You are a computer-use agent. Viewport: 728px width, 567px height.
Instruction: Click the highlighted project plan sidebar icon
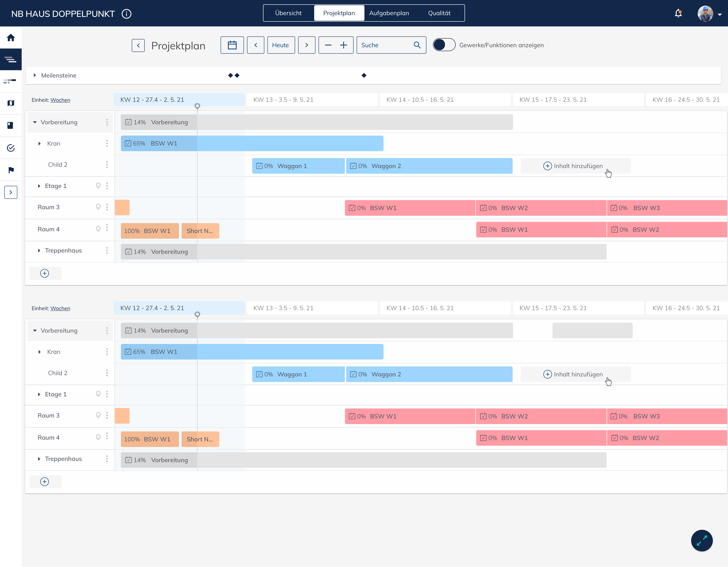click(x=11, y=59)
